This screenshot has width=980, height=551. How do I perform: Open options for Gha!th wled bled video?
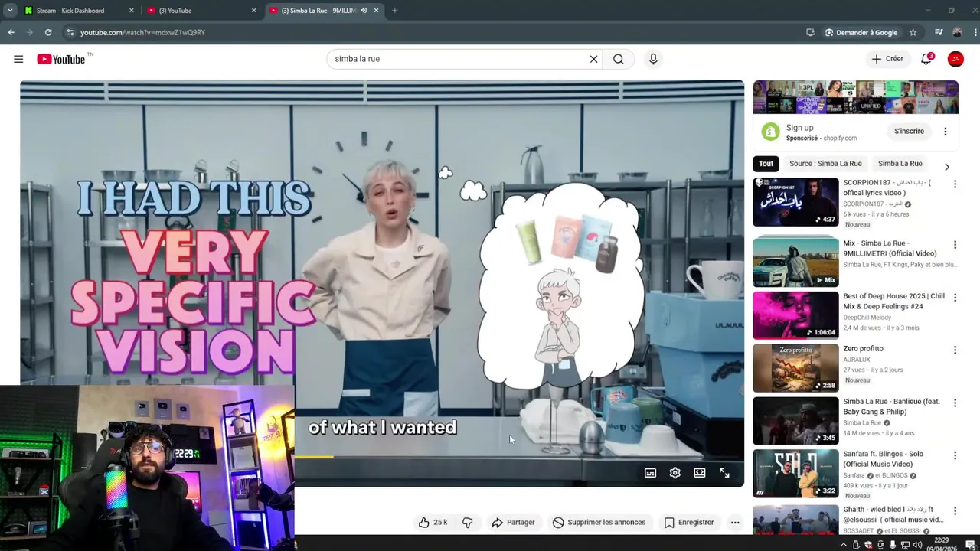coord(955,512)
